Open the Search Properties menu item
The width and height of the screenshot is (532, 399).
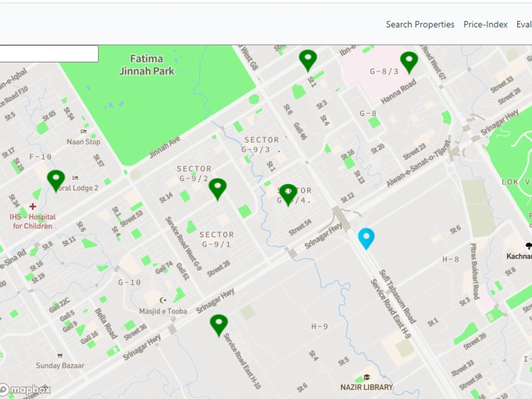tap(420, 24)
